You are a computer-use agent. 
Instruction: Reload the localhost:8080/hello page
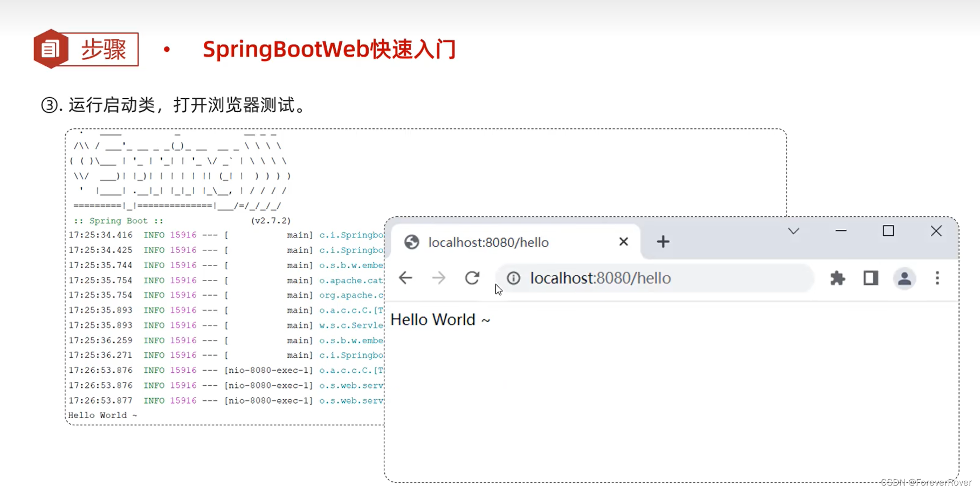coord(472,278)
